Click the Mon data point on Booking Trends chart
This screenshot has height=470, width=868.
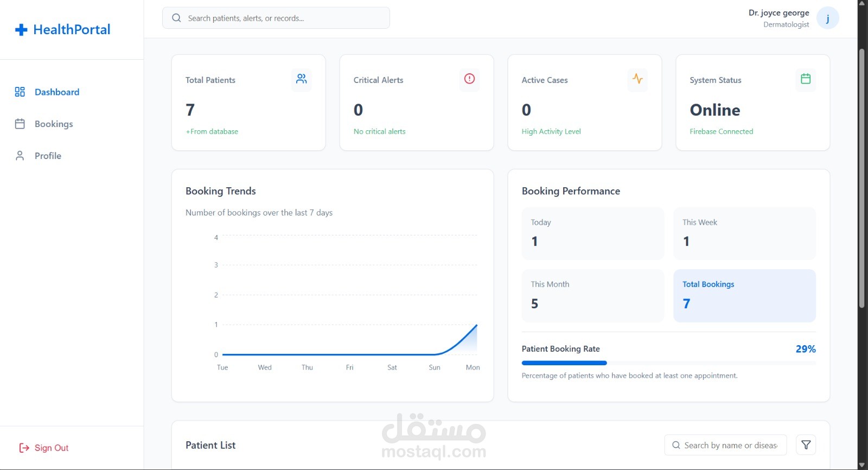476,325
